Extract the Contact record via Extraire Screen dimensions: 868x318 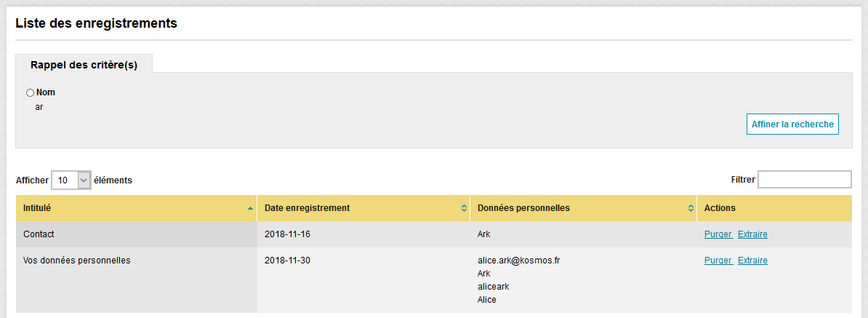click(x=752, y=234)
